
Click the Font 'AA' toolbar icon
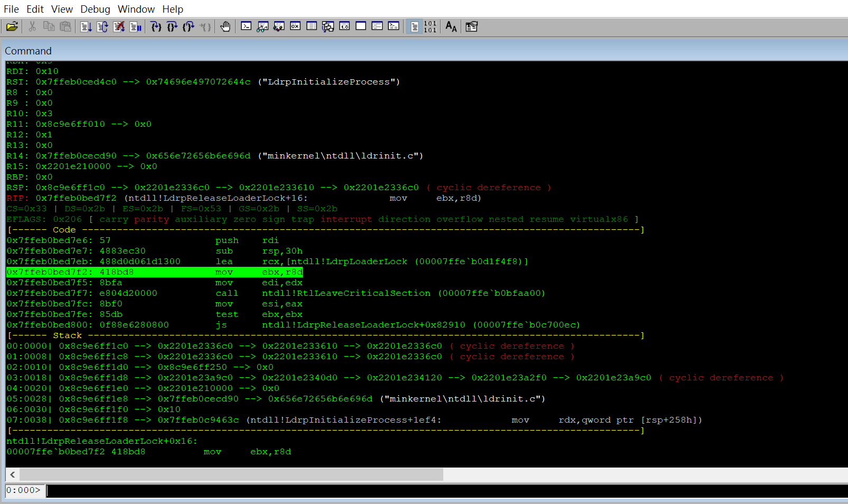[x=451, y=26]
